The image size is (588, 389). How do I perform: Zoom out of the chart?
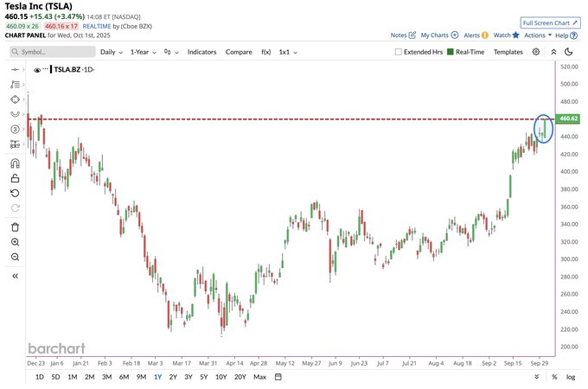tap(15, 257)
